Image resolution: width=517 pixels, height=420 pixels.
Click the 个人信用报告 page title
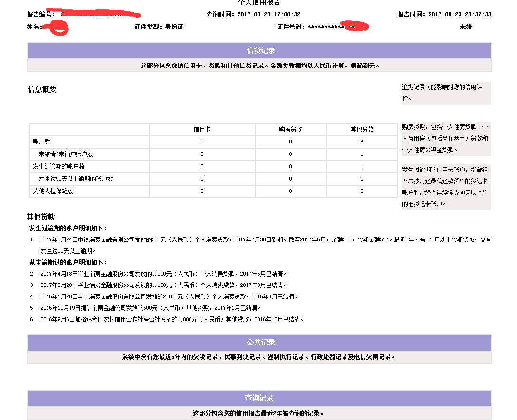click(x=259, y=3)
